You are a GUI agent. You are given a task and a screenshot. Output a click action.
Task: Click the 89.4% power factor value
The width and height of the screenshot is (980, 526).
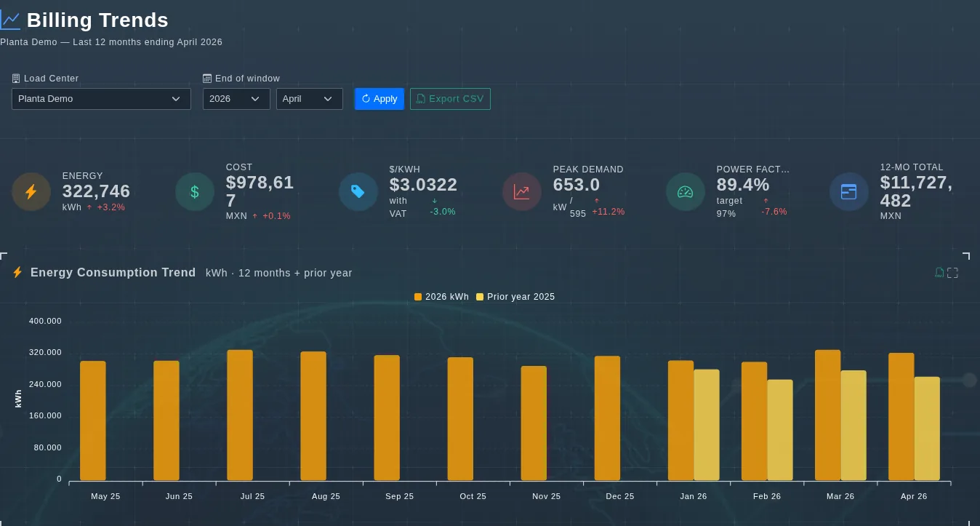point(743,185)
